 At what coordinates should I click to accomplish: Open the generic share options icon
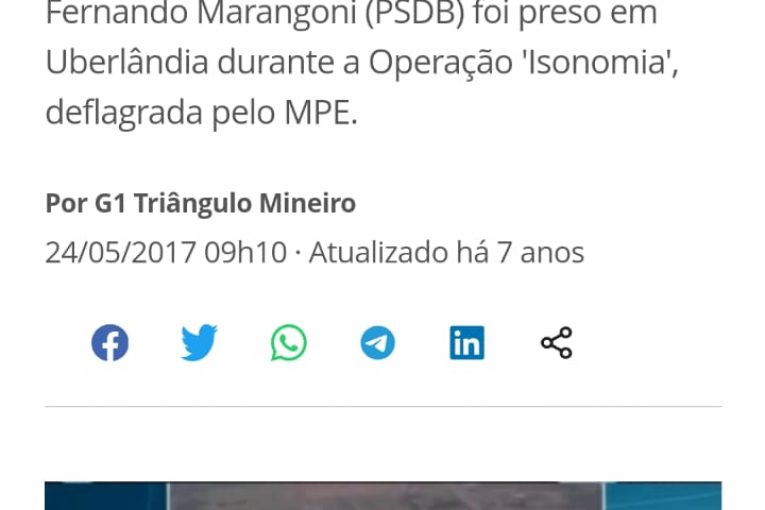pos(556,343)
